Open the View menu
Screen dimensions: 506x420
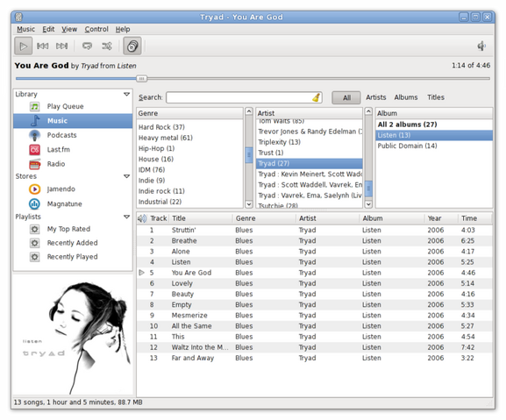pos(69,29)
